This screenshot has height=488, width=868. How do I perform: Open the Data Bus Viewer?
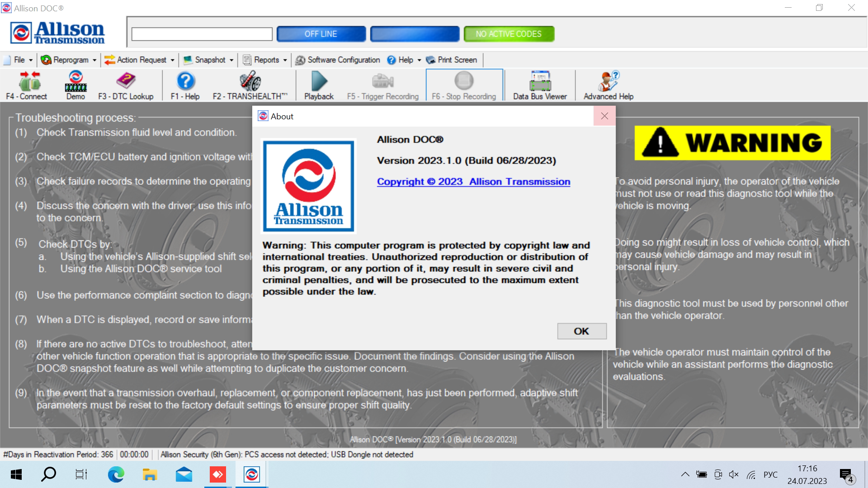[x=539, y=85]
